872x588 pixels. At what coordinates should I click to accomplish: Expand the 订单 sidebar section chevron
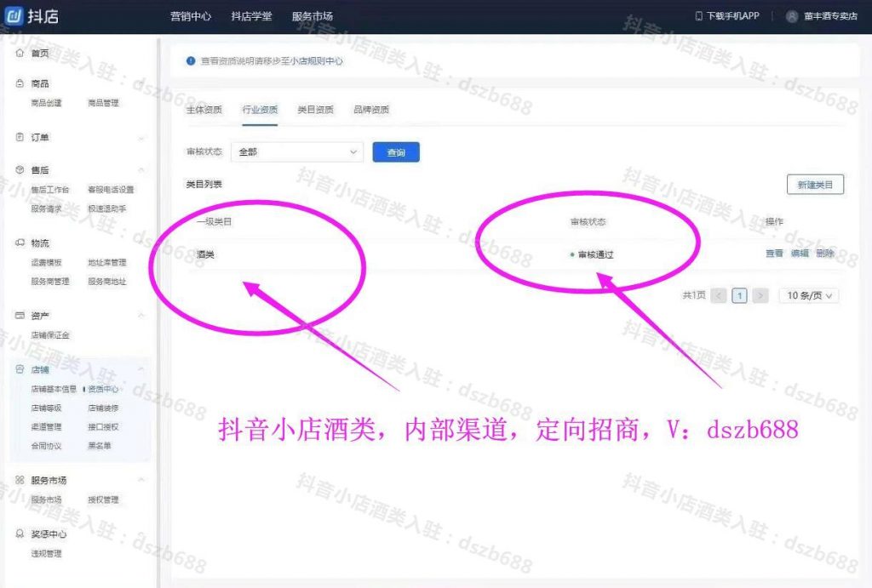[x=141, y=138]
